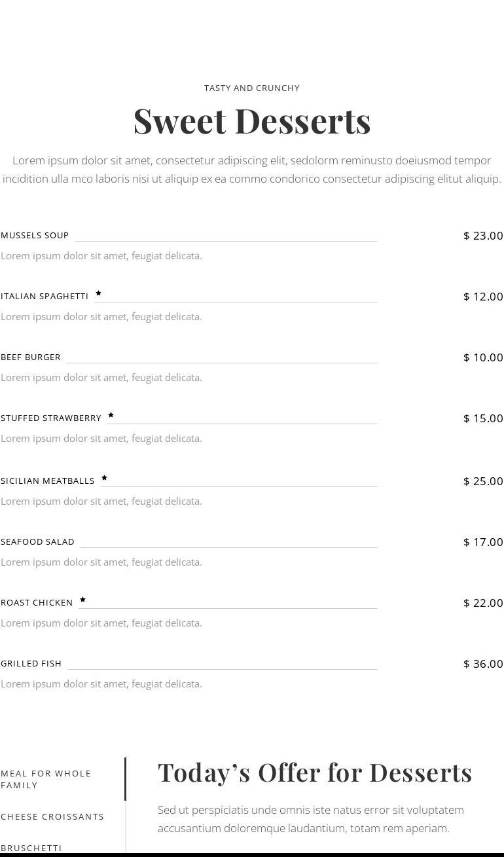Image resolution: width=504 pixels, height=857 pixels.
Task: Switch to the Cheese Croissants tab
Action: (x=52, y=816)
